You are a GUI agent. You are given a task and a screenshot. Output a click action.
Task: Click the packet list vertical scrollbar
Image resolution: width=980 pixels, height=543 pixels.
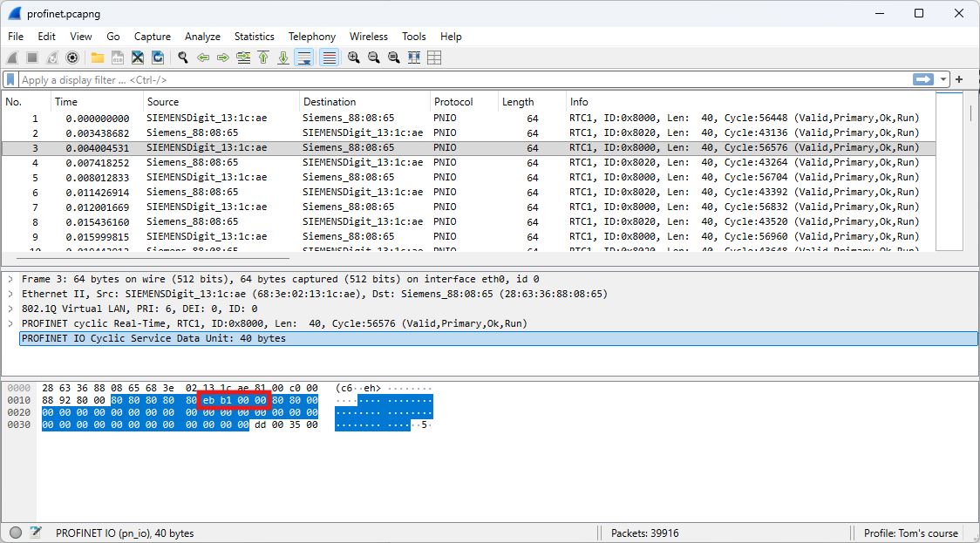(x=970, y=174)
